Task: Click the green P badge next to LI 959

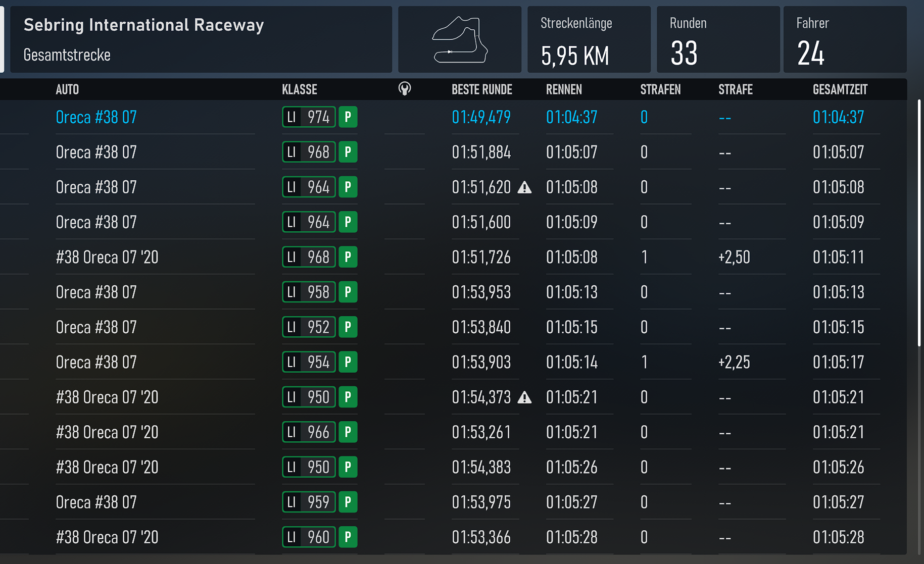Action: [348, 502]
